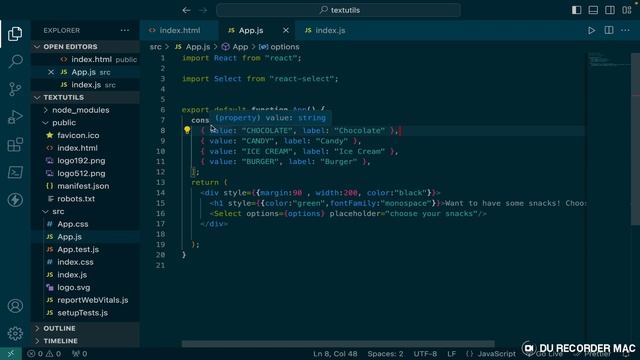Go back with the left arrow
The width and height of the screenshot is (640, 360).
(x=186, y=10)
